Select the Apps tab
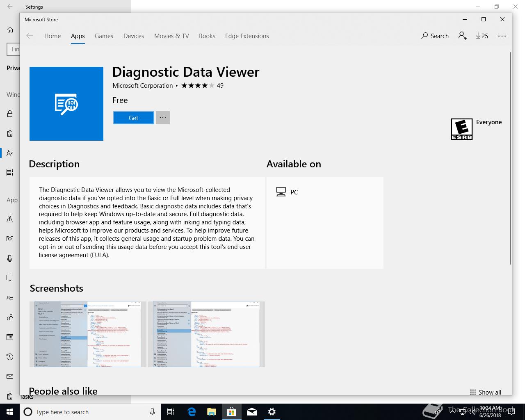525x420 pixels. (x=78, y=36)
